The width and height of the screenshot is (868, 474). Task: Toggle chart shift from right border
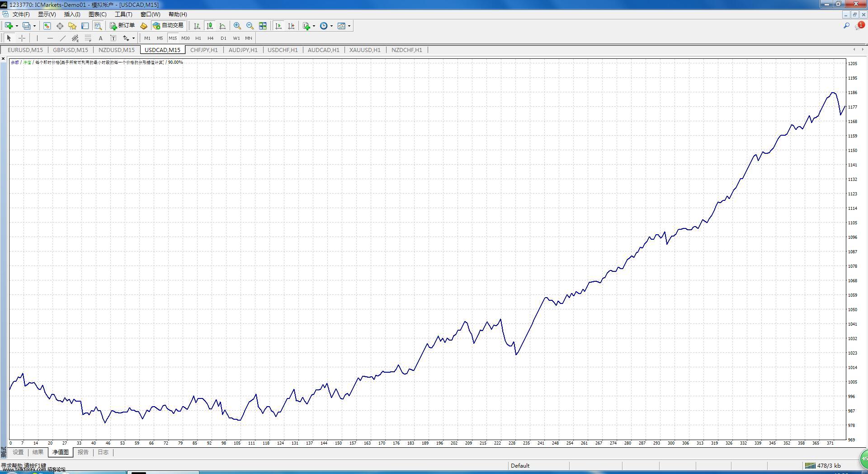point(291,26)
